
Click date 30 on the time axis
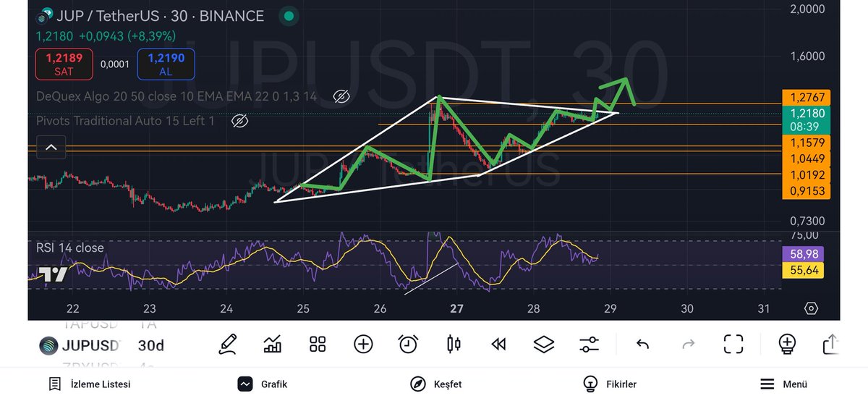(x=687, y=308)
